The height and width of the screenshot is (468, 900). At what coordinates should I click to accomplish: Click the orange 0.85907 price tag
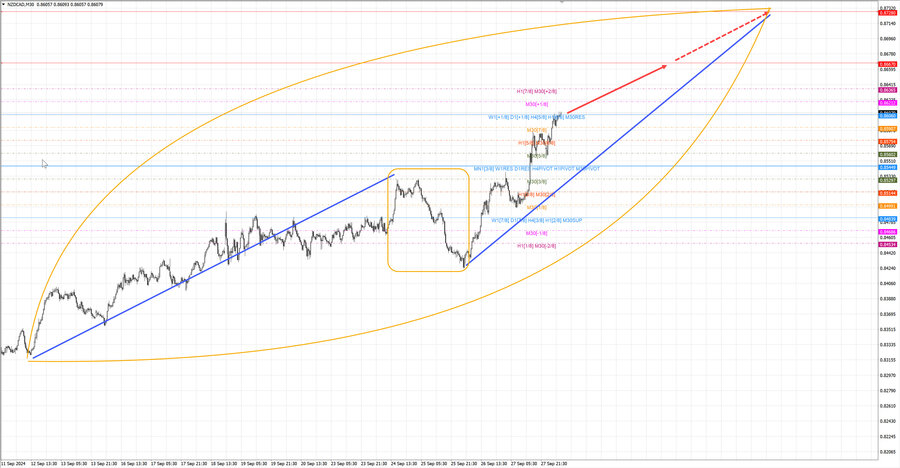(889, 129)
